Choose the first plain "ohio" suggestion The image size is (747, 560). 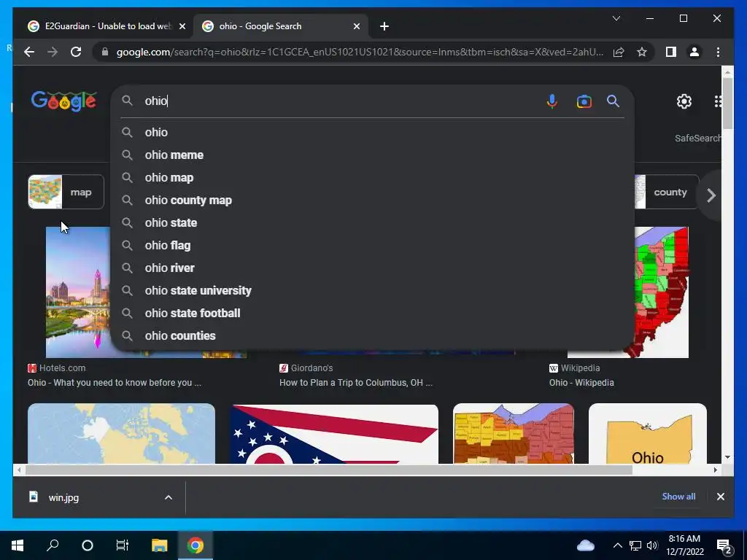click(372, 133)
